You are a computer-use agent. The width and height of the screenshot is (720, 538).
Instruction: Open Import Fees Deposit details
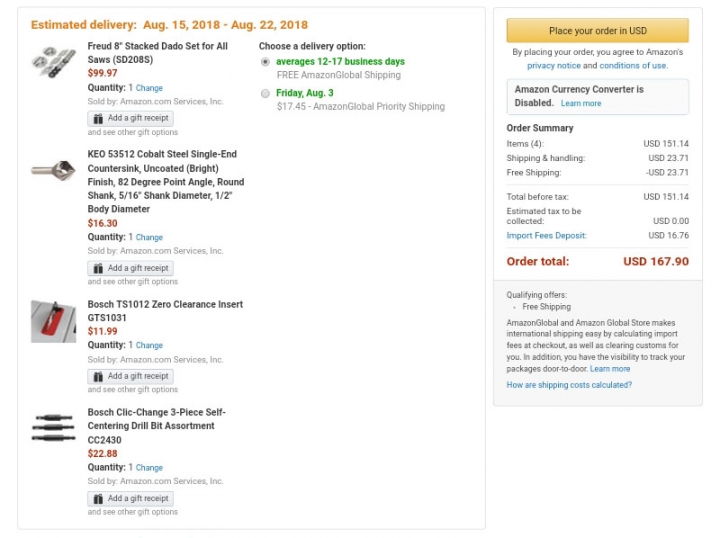546,235
